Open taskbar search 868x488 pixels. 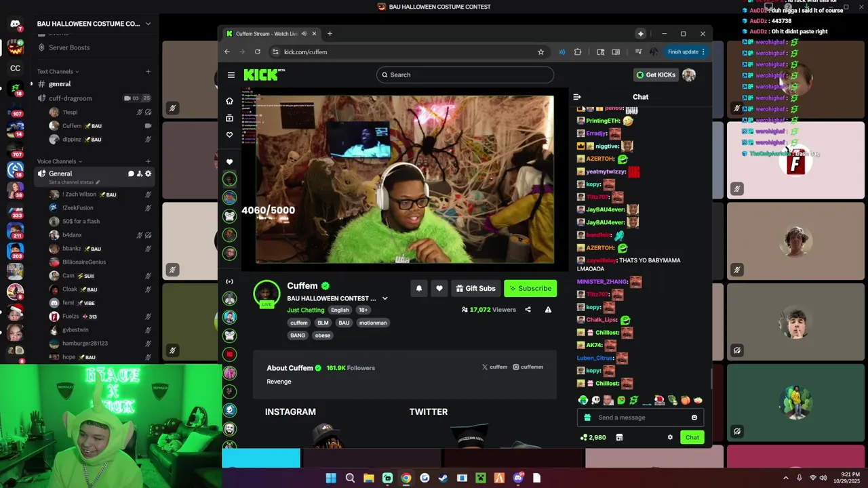350,478
